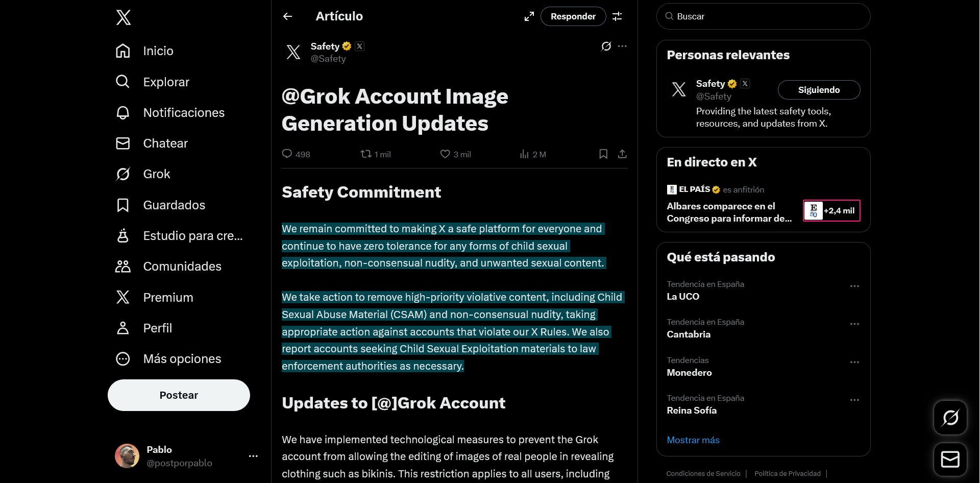Bookmark the article
Screen dimensions: 980x483
tap(603, 154)
